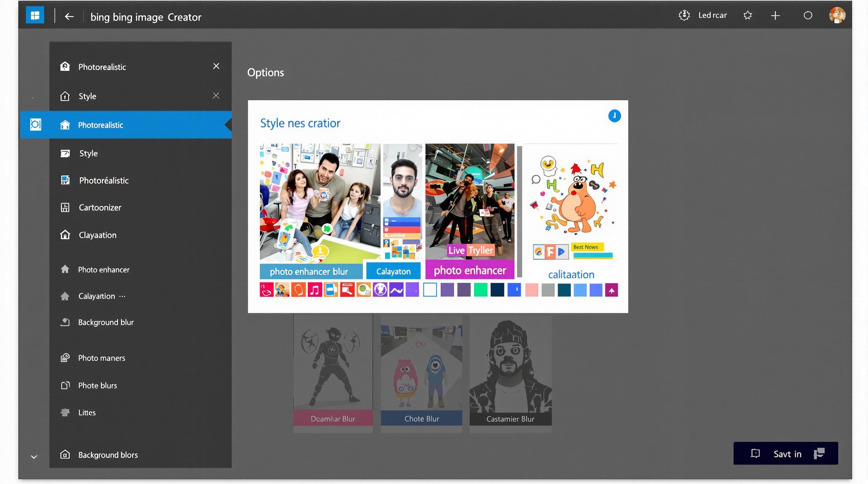Select the highlighted Photorealistic menu item
Viewport: 868px width, 484px height.
[126, 124]
